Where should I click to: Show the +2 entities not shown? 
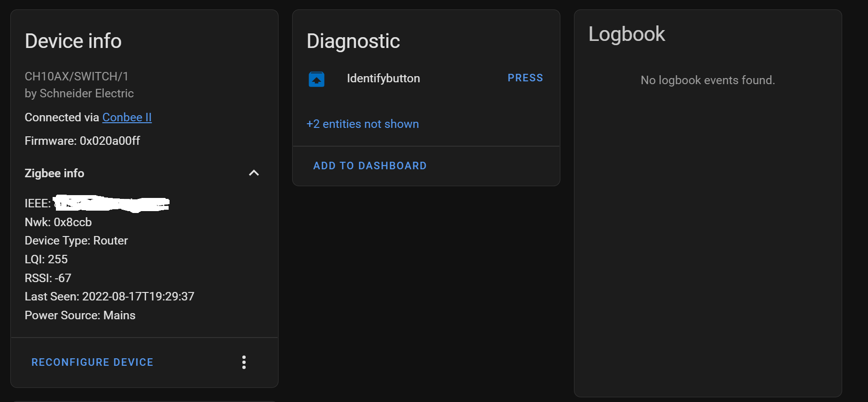[363, 124]
